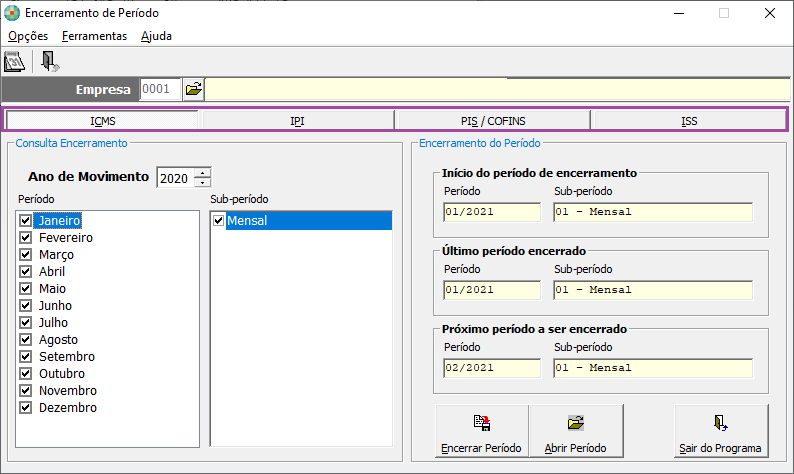Switch to the ICMS tab

[x=102, y=121]
